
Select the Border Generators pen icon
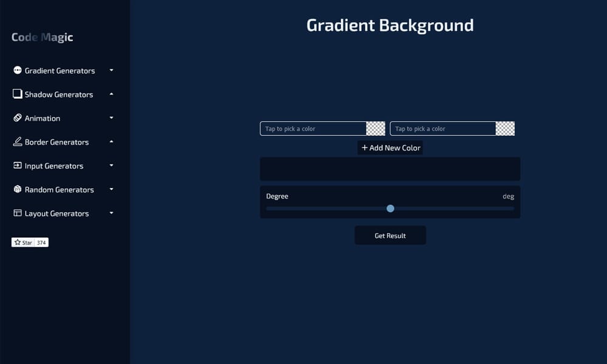coord(18,141)
